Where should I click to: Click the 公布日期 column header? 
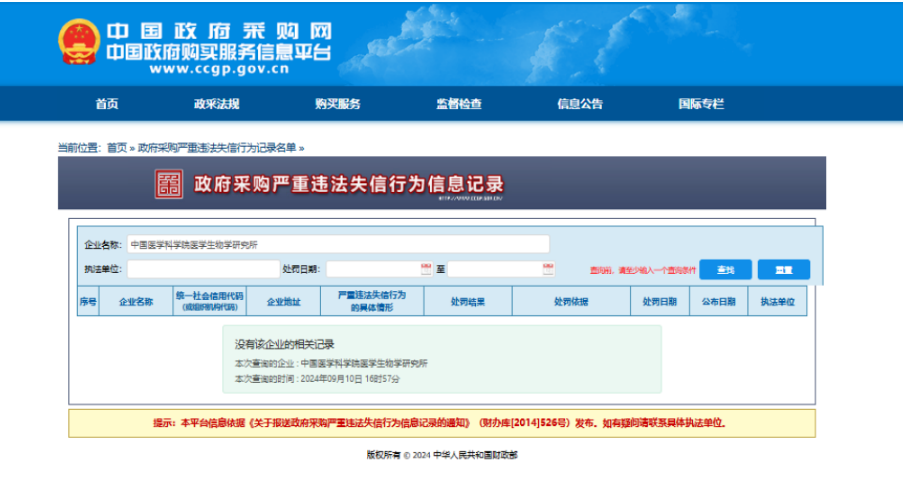pos(718,301)
